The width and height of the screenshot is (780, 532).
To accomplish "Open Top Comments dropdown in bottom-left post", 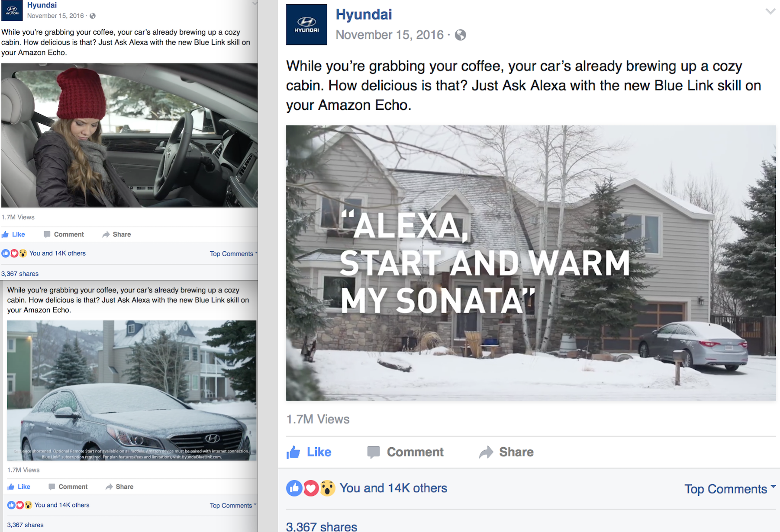I will pos(232,505).
